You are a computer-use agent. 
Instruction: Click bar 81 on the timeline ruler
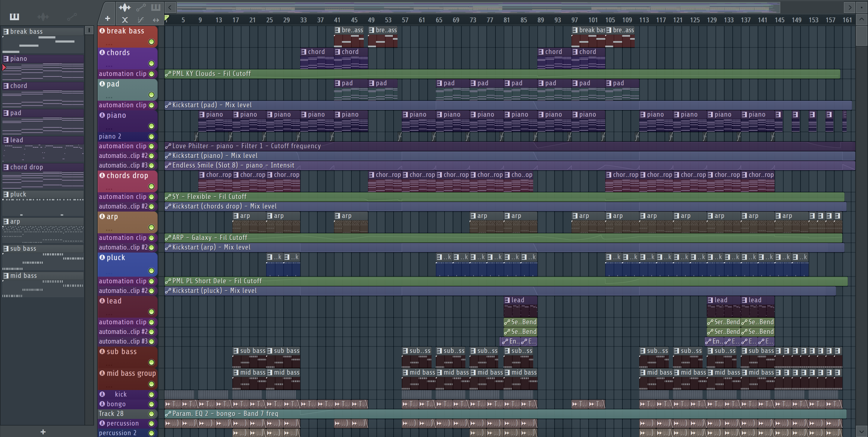tap(506, 20)
